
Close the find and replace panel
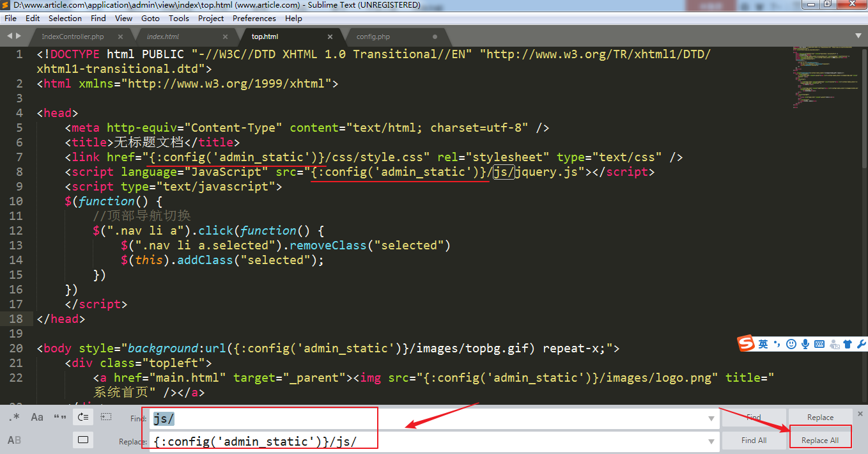pyautogui.click(x=860, y=414)
